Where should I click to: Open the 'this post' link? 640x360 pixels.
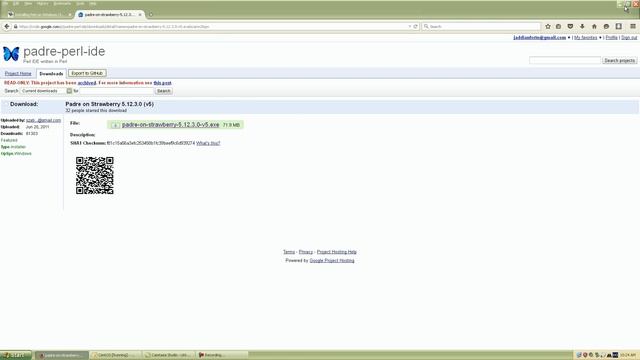pos(162,83)
